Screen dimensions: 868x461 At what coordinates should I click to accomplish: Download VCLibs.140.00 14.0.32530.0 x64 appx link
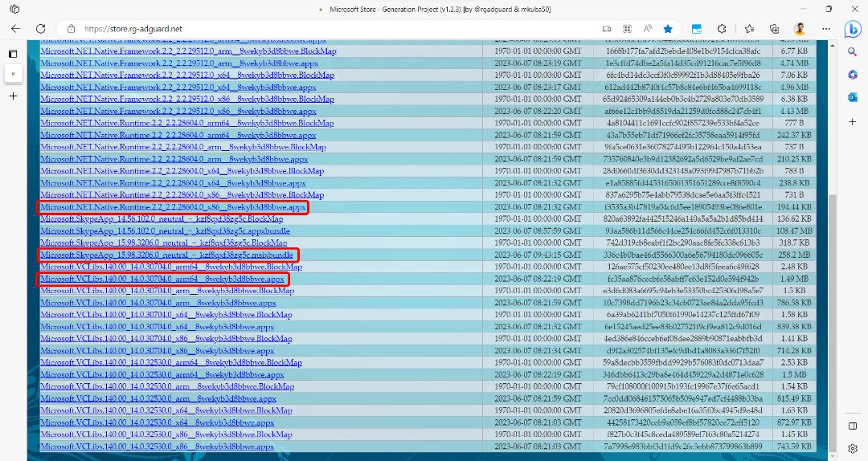158,422
